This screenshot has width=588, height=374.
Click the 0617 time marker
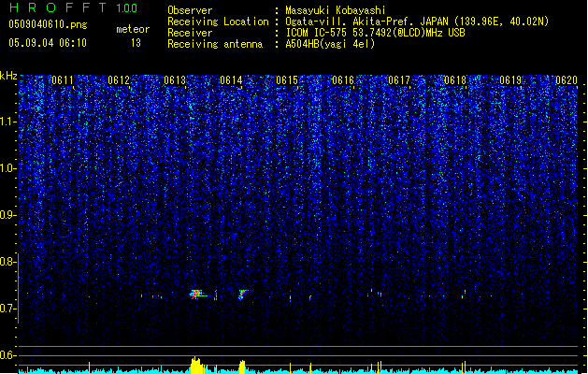pyautogui.click(x=399, y=80)
